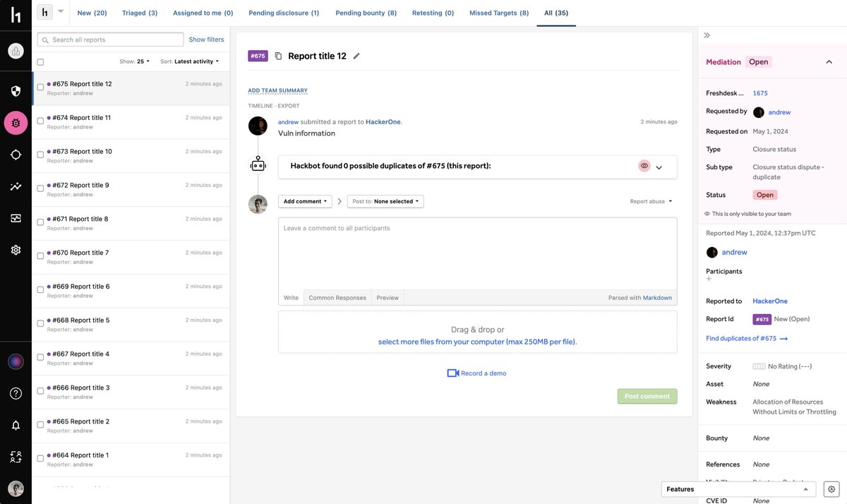The height and width of the screenshot is (504, 847).
Task: Switch to the Missed Targets (8) tab
Action: click(x=499, y=13)
